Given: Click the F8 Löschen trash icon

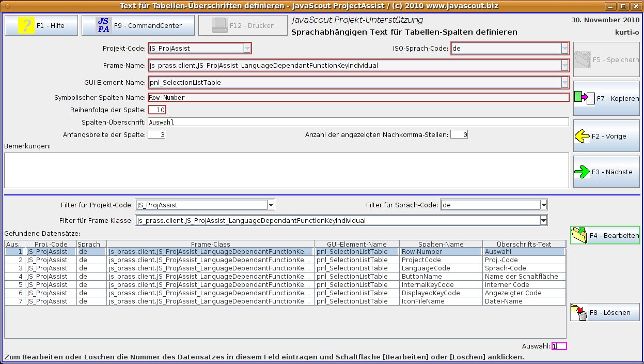Looking at the screenshot, I should click(x=579, y=312).
